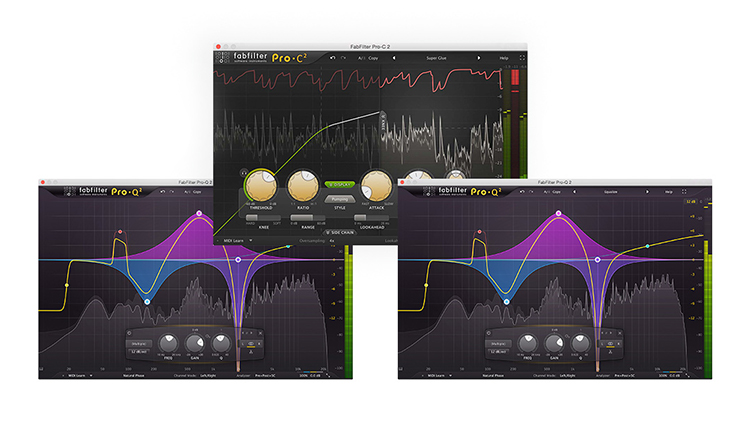The width and height of the screenshot is (750, 430).
Task: Expand the Side Chain section in Pro-C 2
Action: 340,232
